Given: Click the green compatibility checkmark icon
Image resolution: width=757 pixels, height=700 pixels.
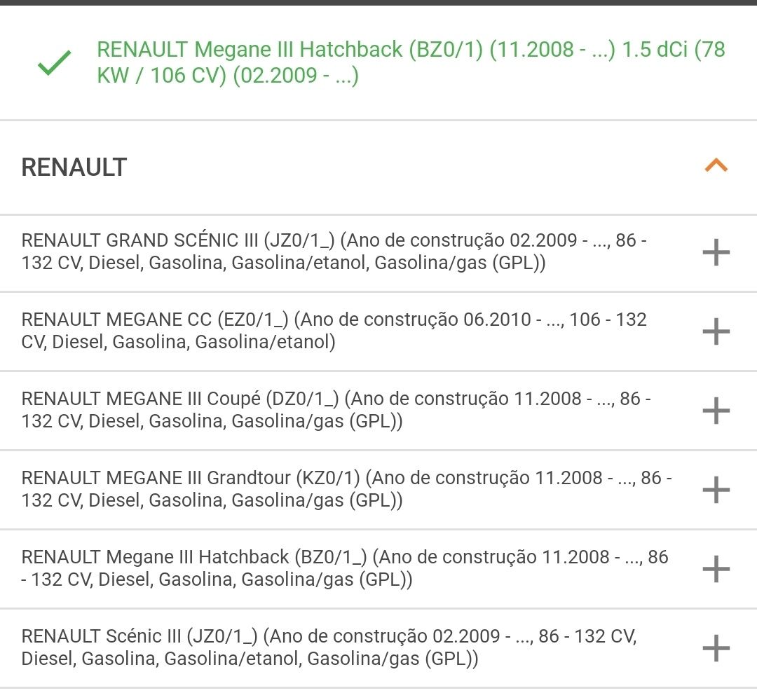Looking at the screenshot, I should (x=55, y=63).
